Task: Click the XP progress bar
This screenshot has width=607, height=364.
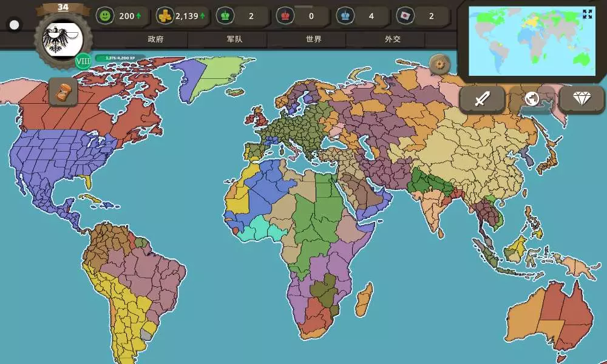Action: 120,58
